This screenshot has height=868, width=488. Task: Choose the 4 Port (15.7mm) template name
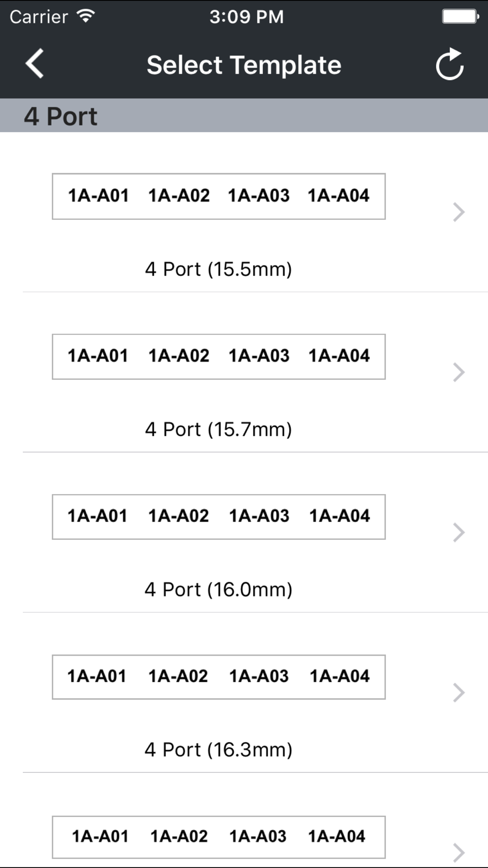pyautogui.click(x=219, y=429)
